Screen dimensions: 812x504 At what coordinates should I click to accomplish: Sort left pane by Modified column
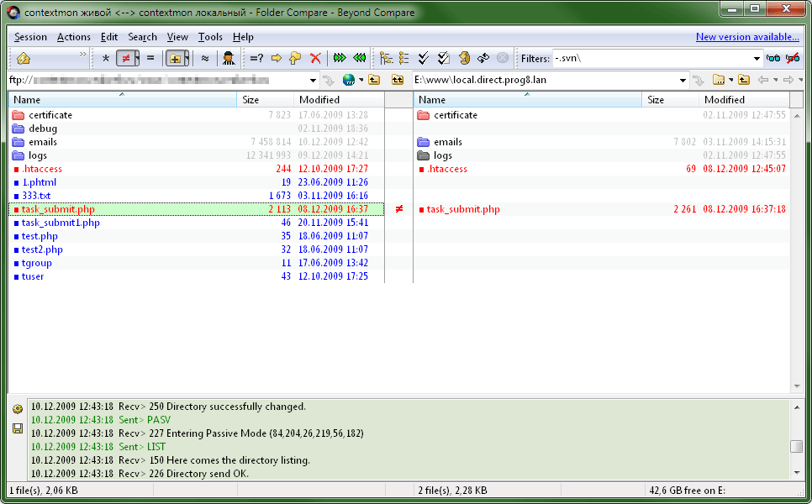coord(340,99)
